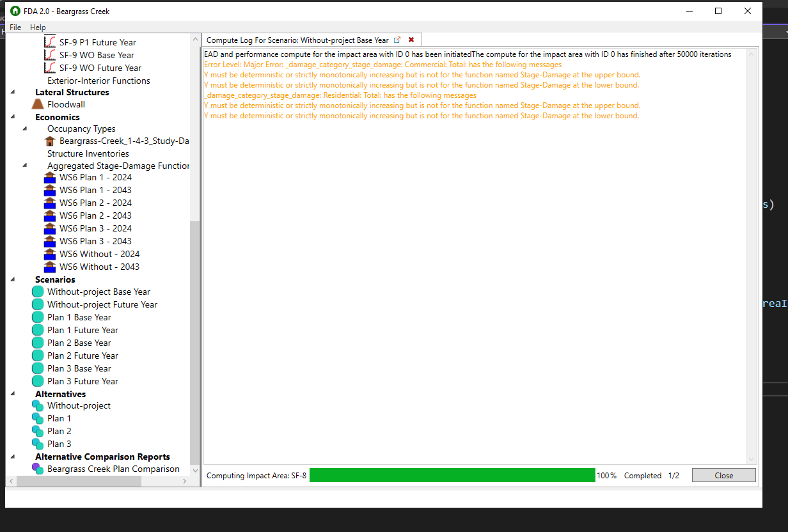This screenshot has width=788, height=532.
Task: Click the Without-project alternative icon
Action: click(37, 405)
